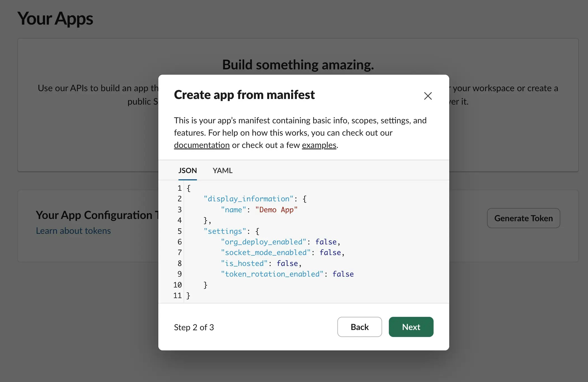Click the Your Apps page heading
Image resolution: width=588 pixels, height=382 pixels.
pyautogui.click(x=55, y=19)
